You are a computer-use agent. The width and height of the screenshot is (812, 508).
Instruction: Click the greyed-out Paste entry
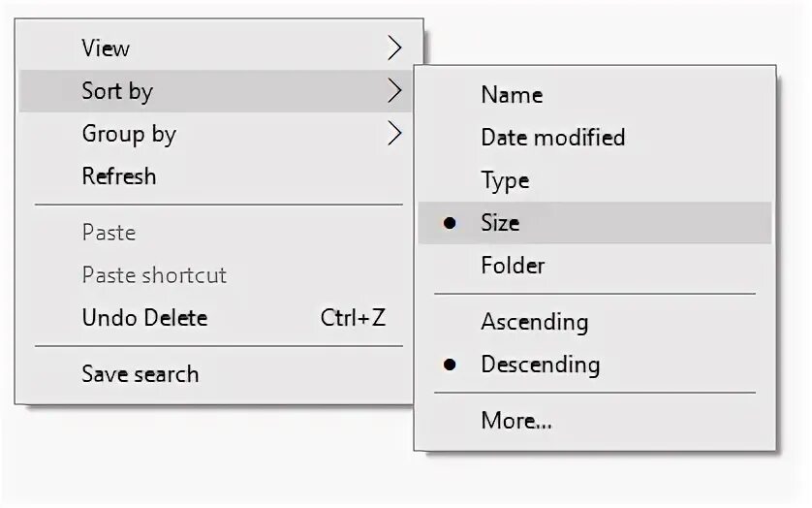(109, 233)
